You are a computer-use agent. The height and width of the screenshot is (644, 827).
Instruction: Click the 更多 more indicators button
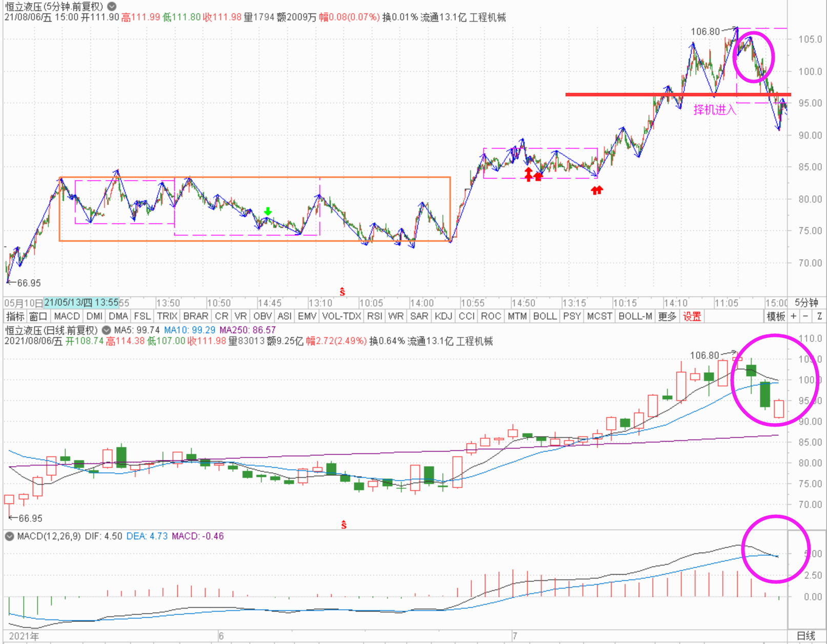(x=667, y=316)
